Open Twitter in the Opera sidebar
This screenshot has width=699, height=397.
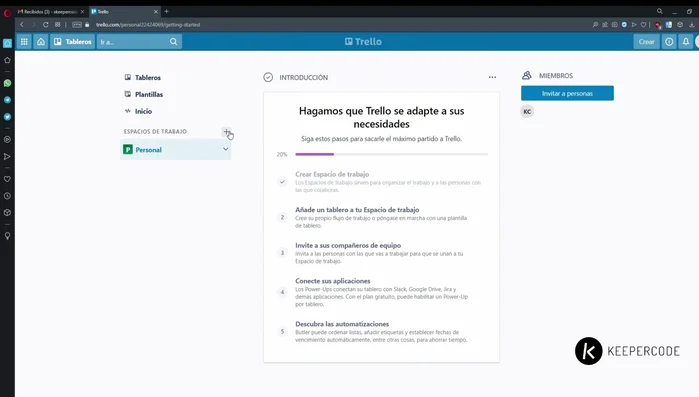click(x=7, y=117)
